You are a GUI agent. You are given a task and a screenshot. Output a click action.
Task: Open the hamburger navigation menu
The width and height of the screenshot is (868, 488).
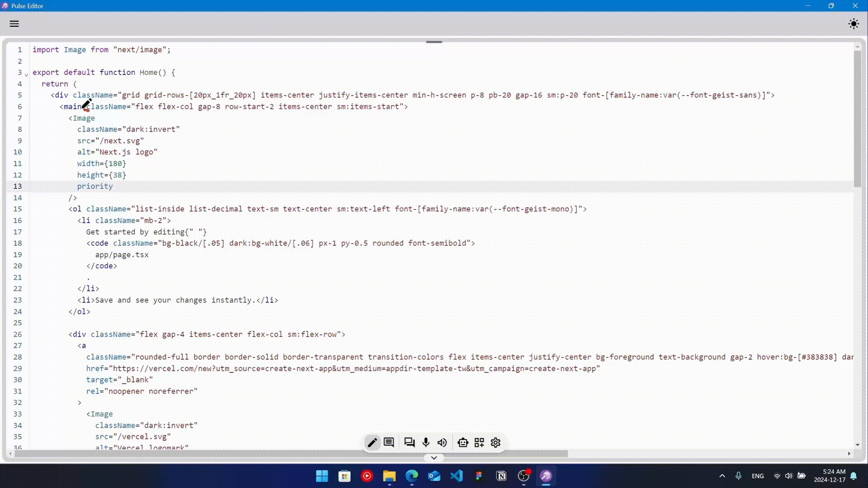coord(14,24)
